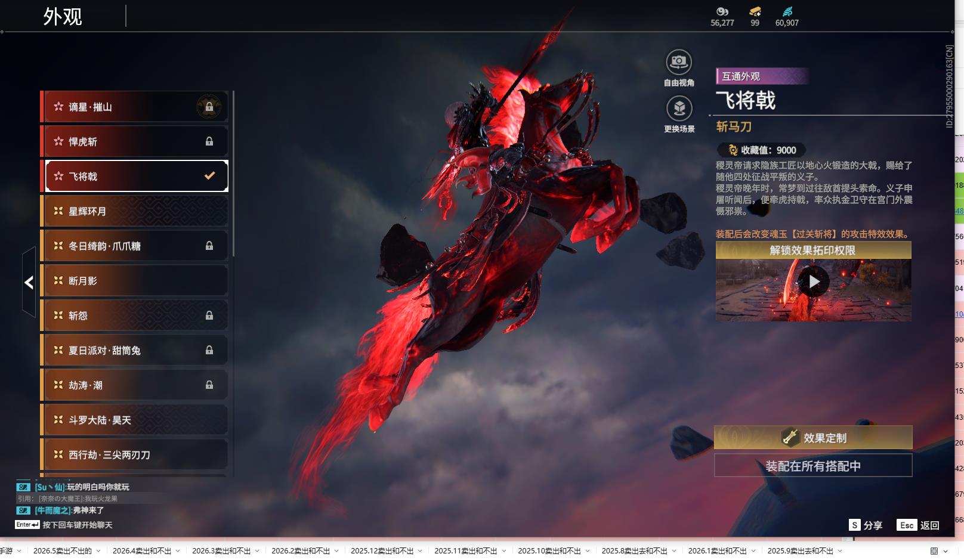
Task: Click the lock icon on 劫涛·潮
Action: click(x=209, y=385)
